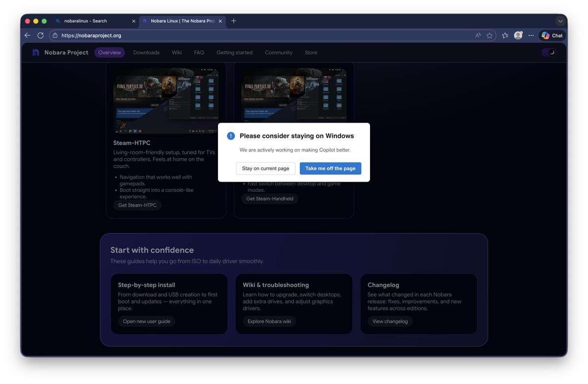Click 'Please consider staying on Windows' title
Screen dimensions: 588x384
tap(297, 136)
